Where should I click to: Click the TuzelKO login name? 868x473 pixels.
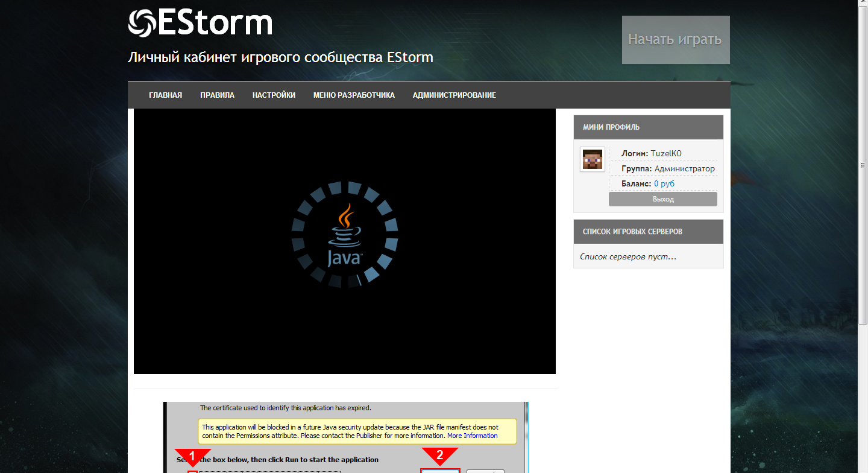point(665,153)
